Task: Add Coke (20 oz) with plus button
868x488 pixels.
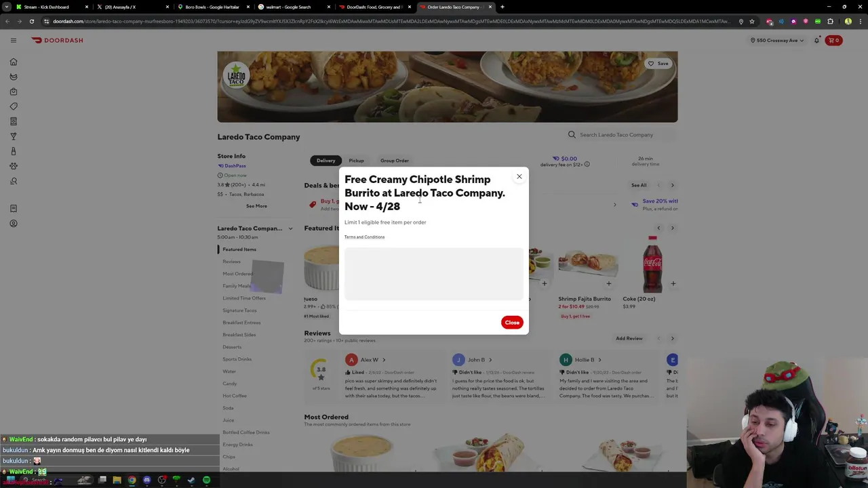Action: click(x=673, y=284)
